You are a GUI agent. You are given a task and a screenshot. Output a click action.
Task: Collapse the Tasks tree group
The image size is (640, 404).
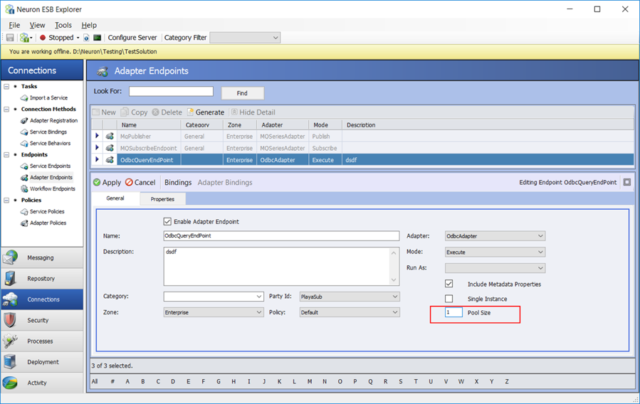tap(7, 87)
